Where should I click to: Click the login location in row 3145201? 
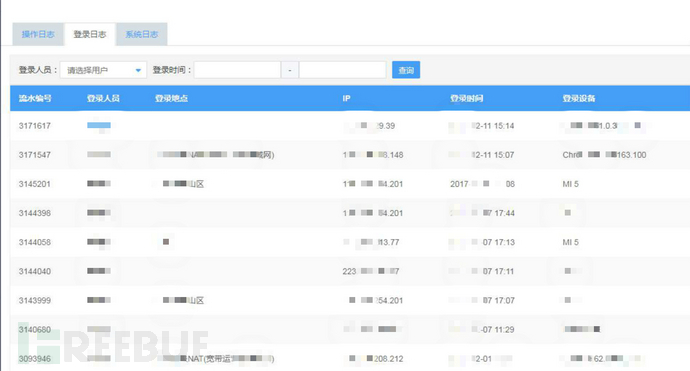[x=183, y=184]
